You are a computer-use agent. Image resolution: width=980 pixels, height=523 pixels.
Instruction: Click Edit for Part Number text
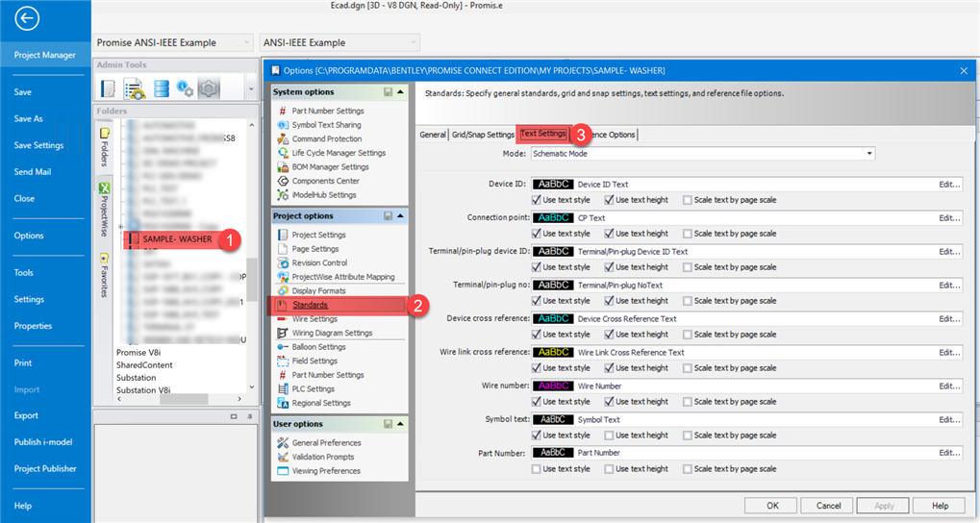[x=949, y=453]
